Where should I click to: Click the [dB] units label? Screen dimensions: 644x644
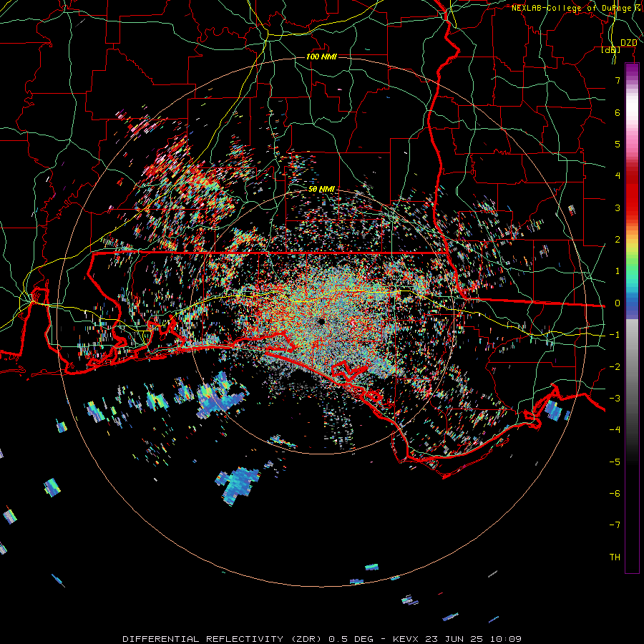click(611, 50)
